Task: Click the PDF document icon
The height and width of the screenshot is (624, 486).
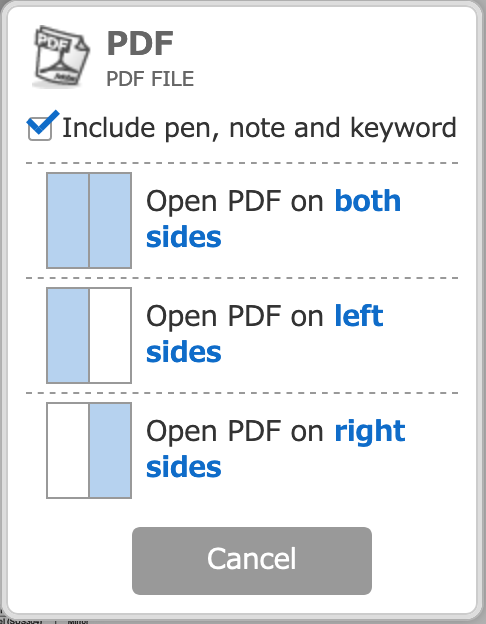Action: tap(61, 57)
